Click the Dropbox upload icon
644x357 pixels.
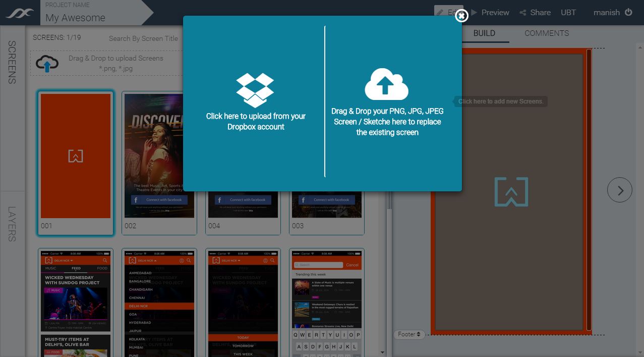255,90
